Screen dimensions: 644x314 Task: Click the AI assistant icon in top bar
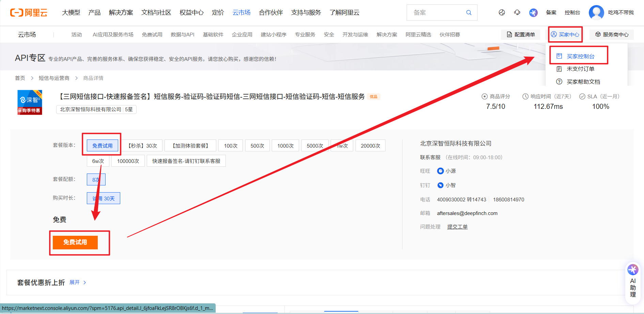pos(533,13)
